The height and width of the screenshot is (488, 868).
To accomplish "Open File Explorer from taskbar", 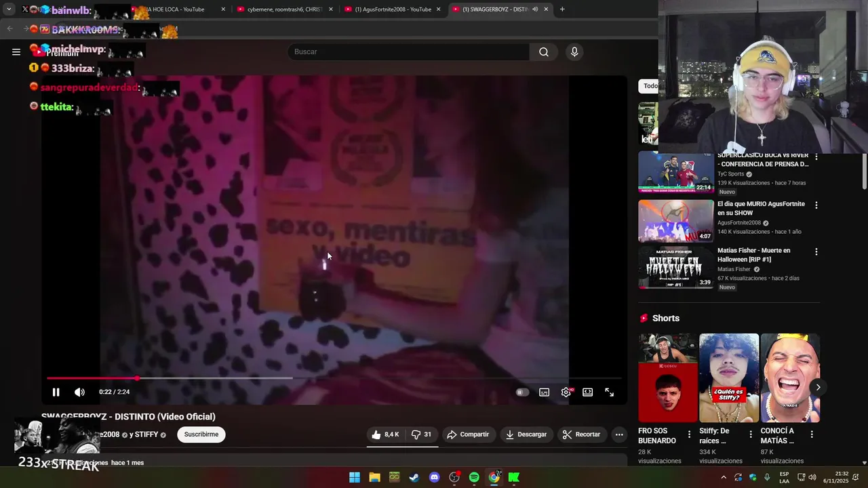I will click(x=374, y=477).
